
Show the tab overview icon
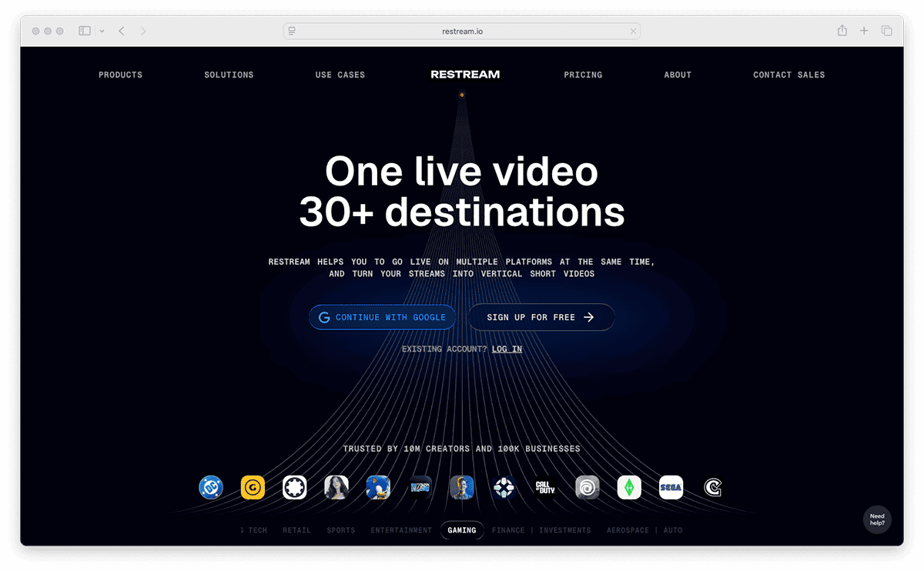tap(886, 31)
